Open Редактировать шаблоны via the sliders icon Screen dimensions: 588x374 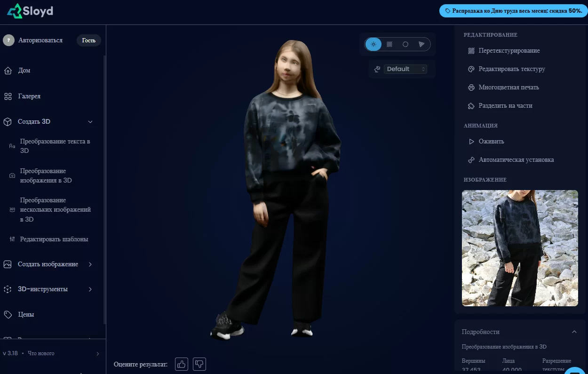[x=12, y=239]
